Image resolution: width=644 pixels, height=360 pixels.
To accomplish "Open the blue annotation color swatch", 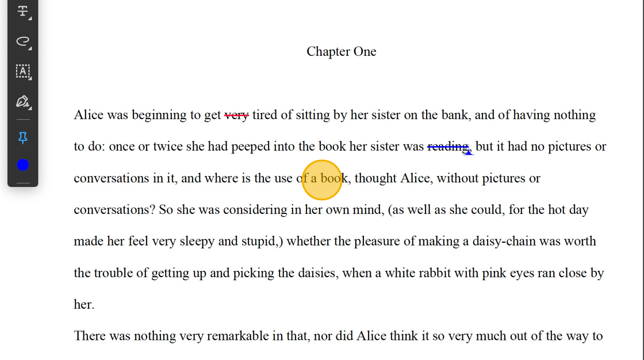I will coord(22,165).
